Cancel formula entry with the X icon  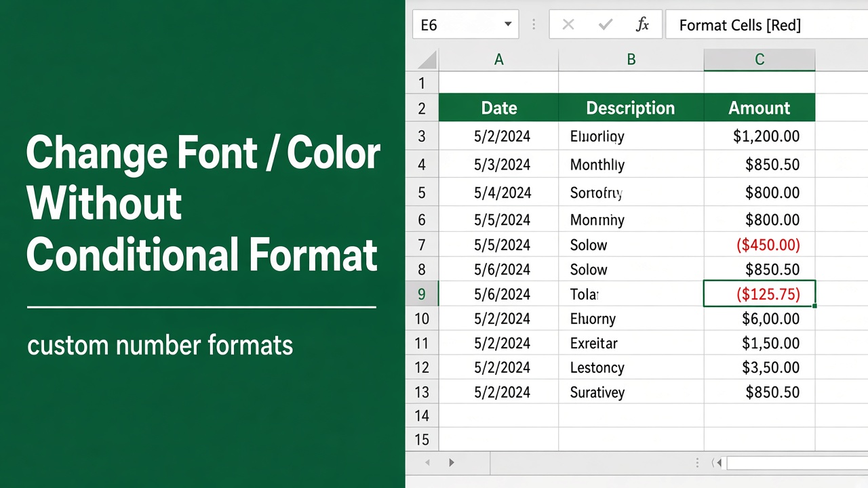(x=568, y=25)
